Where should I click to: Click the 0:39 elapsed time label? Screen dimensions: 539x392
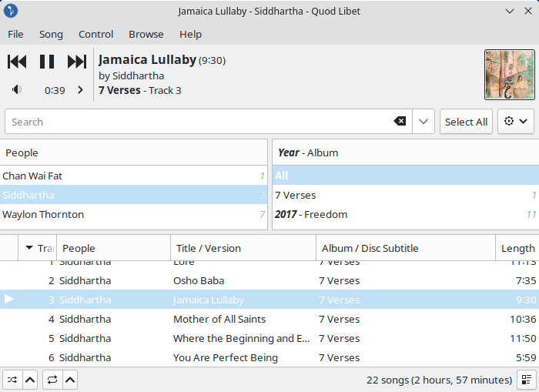tap(55, 90)
